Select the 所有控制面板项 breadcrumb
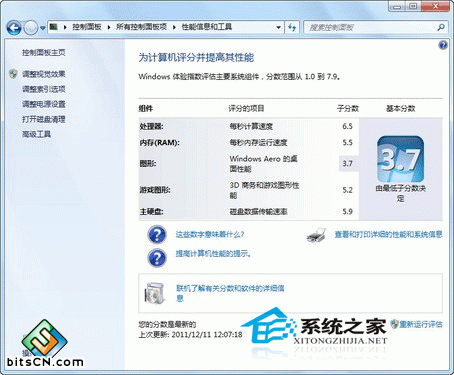 coord(141,27)
